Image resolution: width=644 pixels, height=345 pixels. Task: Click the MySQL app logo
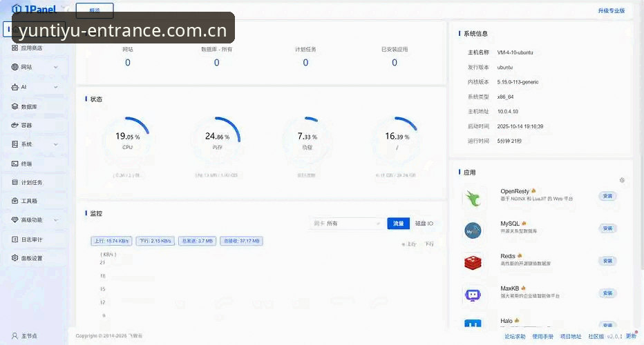473,230
